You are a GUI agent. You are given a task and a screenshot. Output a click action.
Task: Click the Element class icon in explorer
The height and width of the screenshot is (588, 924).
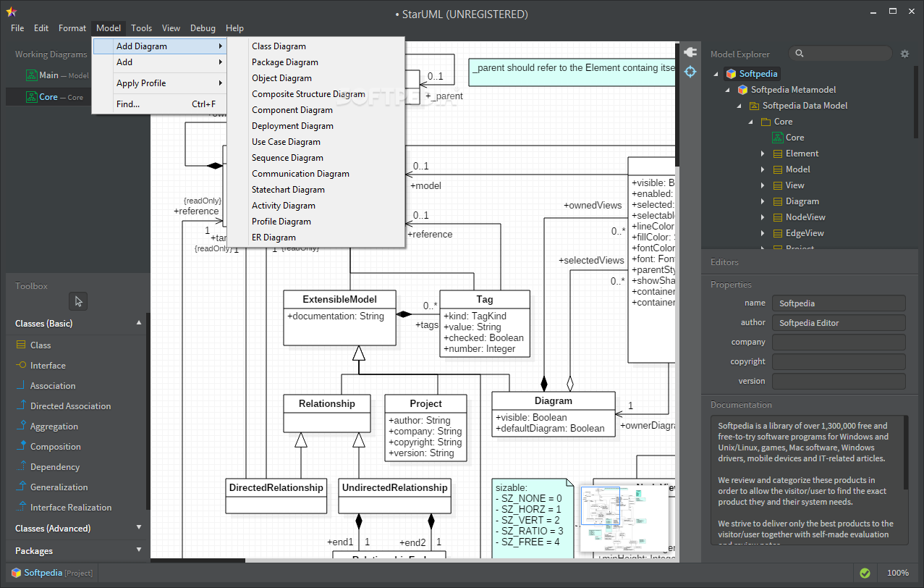(x=778, y=154)
